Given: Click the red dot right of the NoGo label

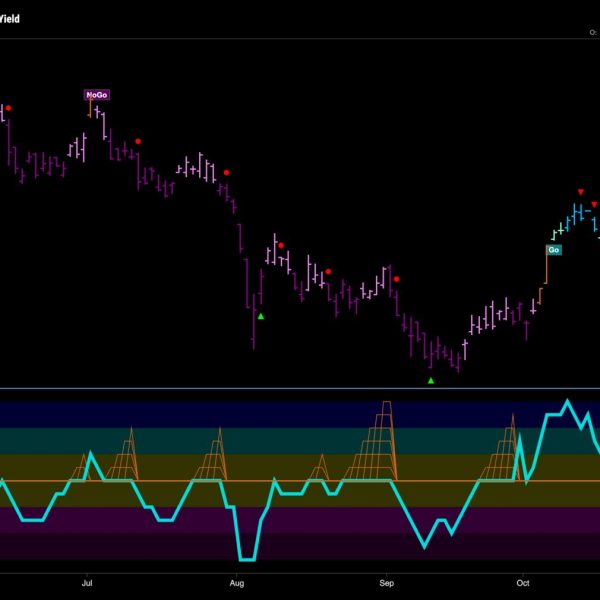Looking at the screenshot, I should pyautogui.click(x=138, y=142).
